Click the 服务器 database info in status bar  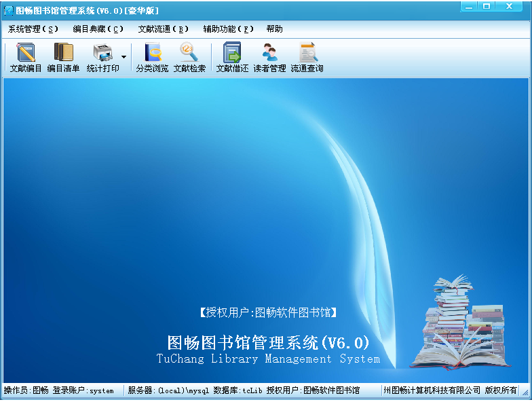click(x=244, y=390)
